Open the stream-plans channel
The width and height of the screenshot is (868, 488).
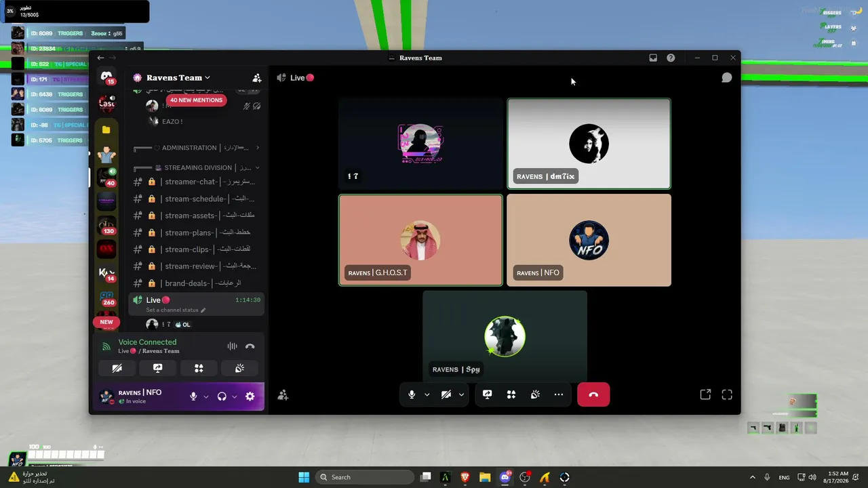click(196, 232)
